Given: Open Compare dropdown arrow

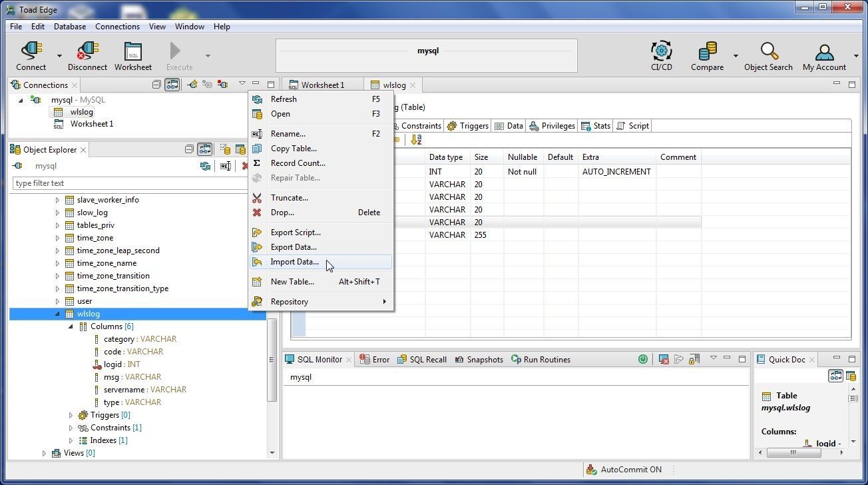Looking at the screenshot, I should coord(736,56).
